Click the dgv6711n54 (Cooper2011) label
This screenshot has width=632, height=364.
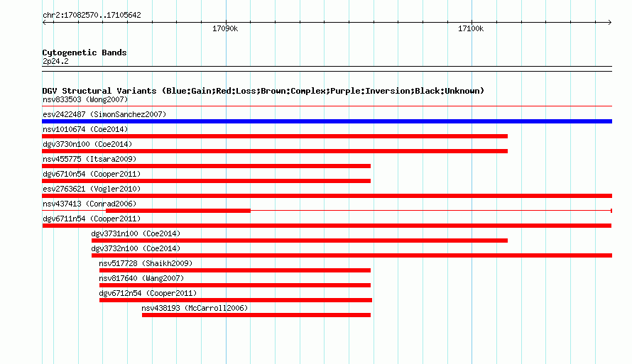(92, 219)
